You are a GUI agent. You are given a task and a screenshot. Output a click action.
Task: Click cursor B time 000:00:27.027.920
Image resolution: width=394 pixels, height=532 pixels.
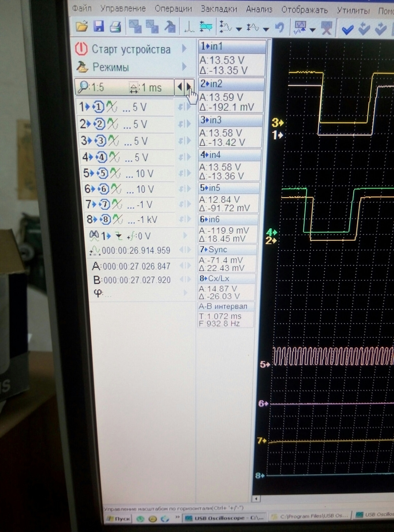point(137,280)
